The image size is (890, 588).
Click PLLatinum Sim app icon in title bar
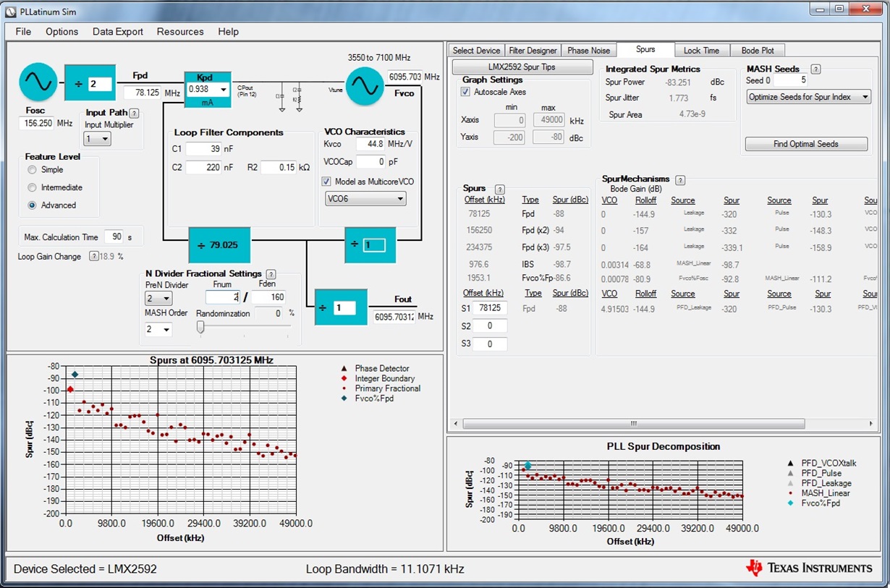(x=10, y=12)
